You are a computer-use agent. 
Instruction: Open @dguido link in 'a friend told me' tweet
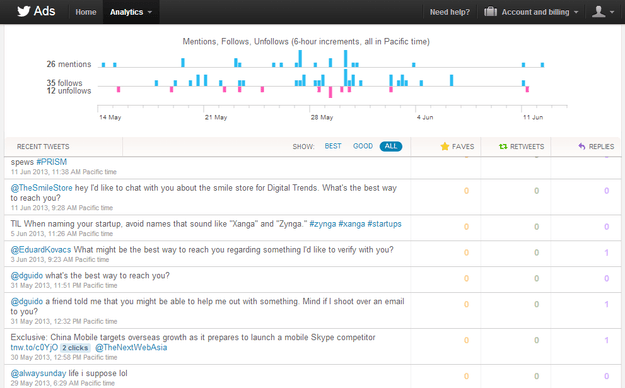(x=27, y=301)
